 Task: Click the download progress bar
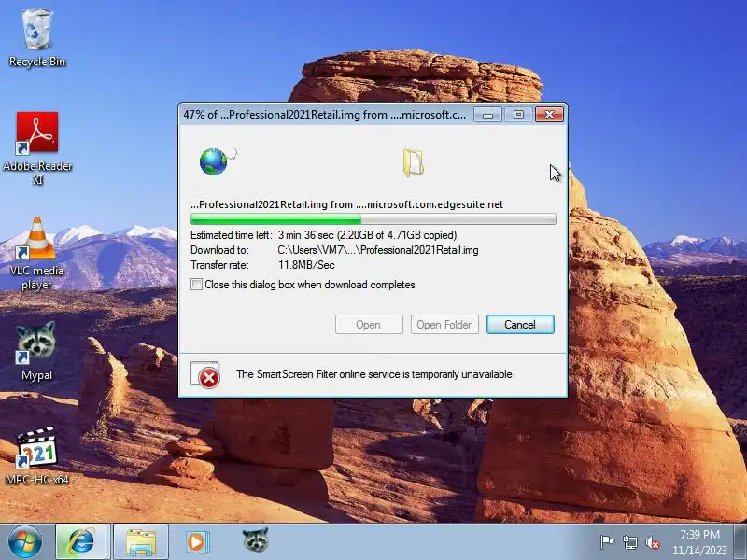[x=373, y=219]
